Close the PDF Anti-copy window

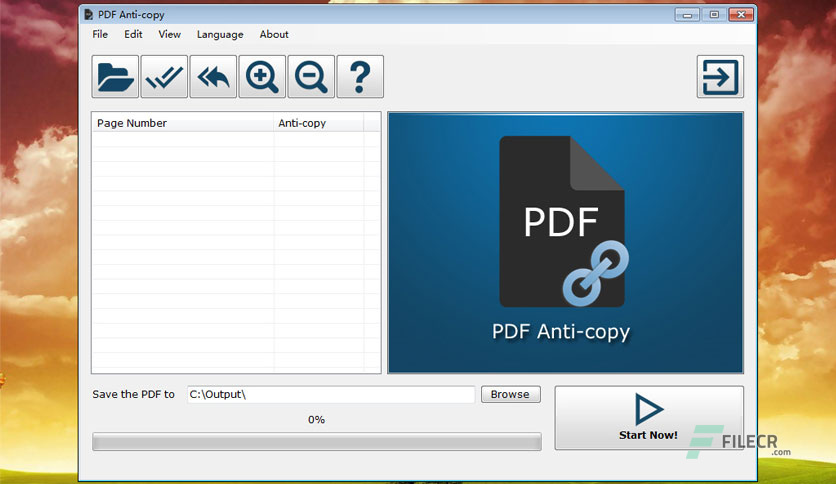click(741, 15)
